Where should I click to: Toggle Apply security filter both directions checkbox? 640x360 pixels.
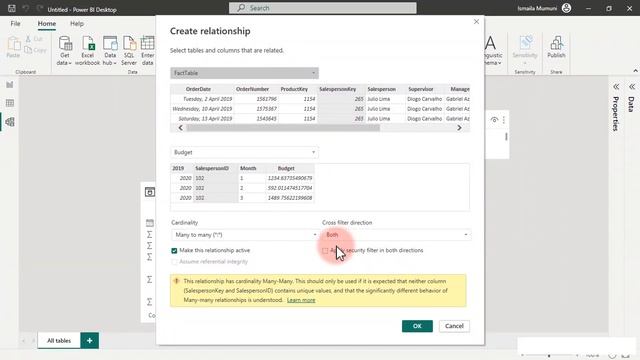pos(325,251)
